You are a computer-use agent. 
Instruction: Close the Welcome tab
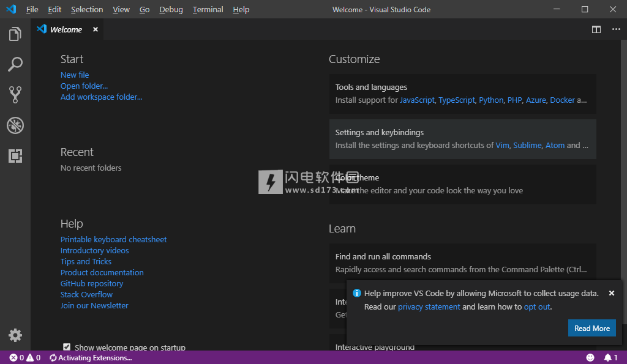click(95, 29)
